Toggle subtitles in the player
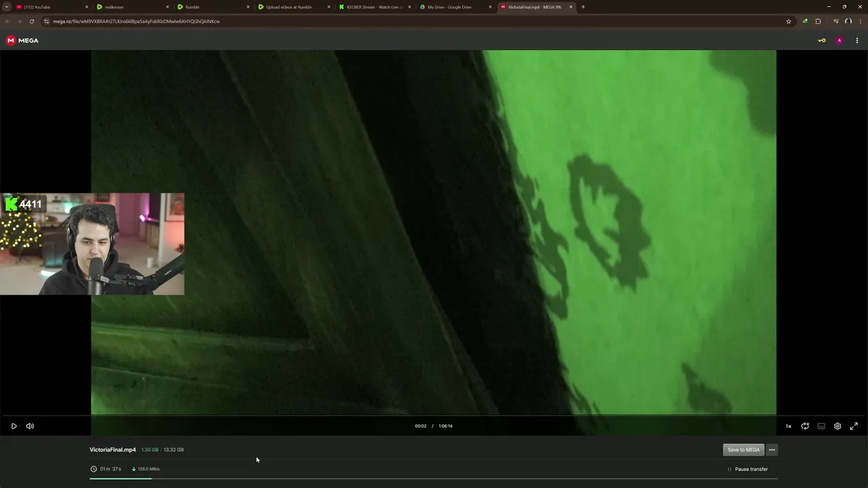Viewport: 868px width, 488px height. coord(821,426)
